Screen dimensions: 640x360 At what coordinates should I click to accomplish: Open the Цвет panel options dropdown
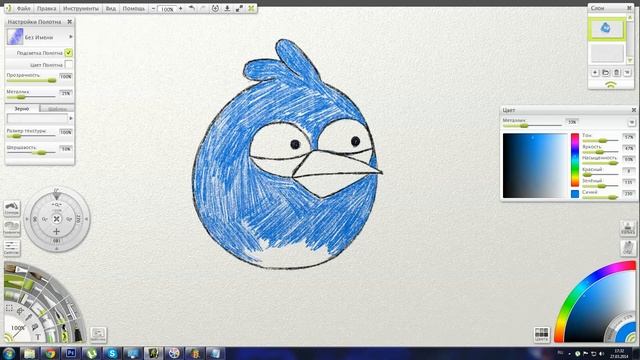click(x=631, y=122)
